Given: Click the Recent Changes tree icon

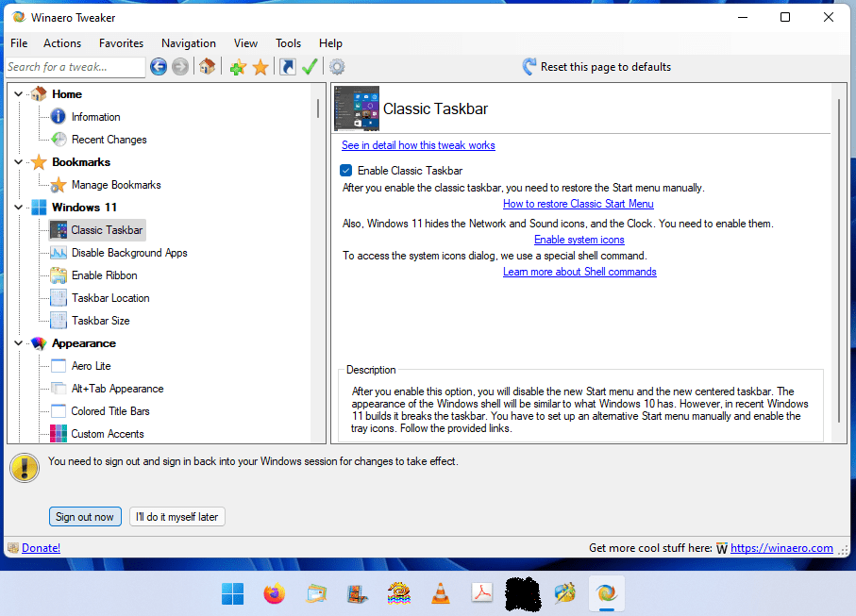Looking at the screenshot, I should point(59,140).
